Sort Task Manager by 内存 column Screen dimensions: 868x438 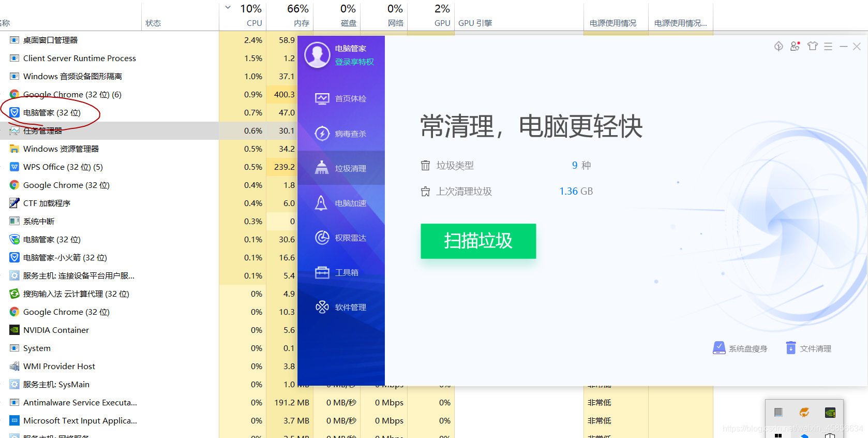click(x=290, y=16)
